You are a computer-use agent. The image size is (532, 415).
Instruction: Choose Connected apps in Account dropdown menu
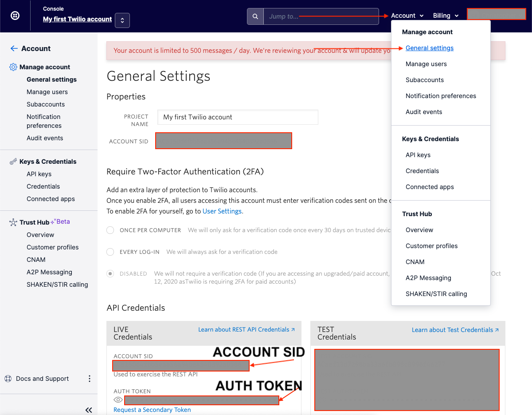coord(430,187)
